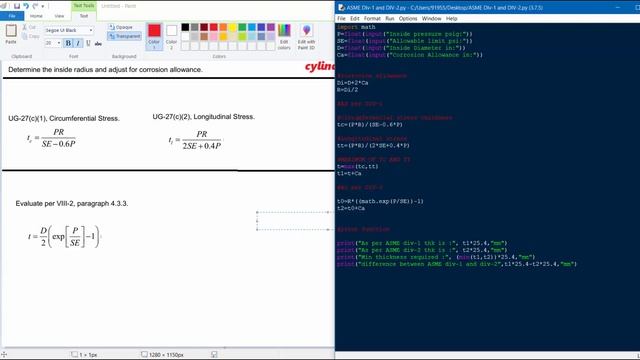Screen dimensions: 640x360
Task: Select the Color 2 box
Action: tap(171, 36)
